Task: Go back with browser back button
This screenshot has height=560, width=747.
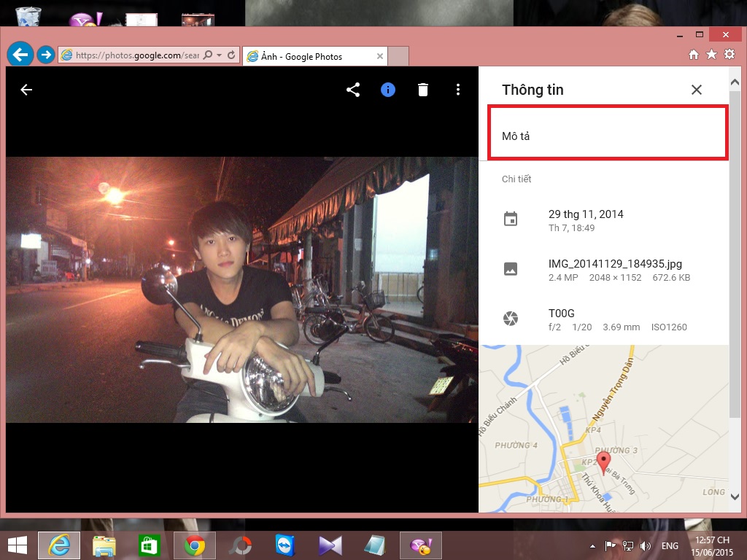Action: pos(20,54)
